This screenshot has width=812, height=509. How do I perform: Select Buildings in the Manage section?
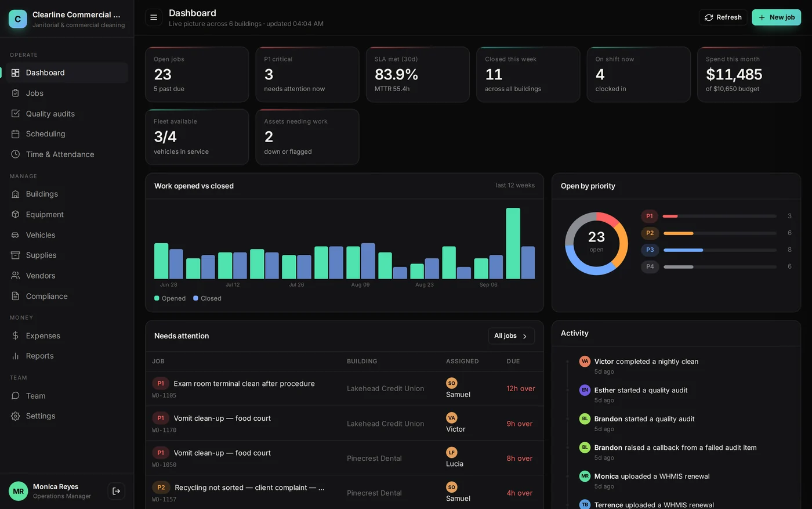click(67, 194)
